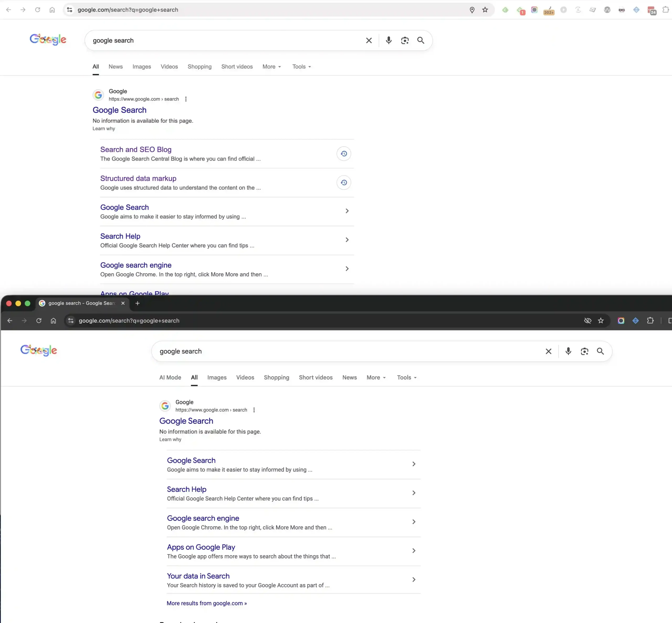Open the extension showing the 302+ badge
672x623 pixels.
[x=549, y=10]
